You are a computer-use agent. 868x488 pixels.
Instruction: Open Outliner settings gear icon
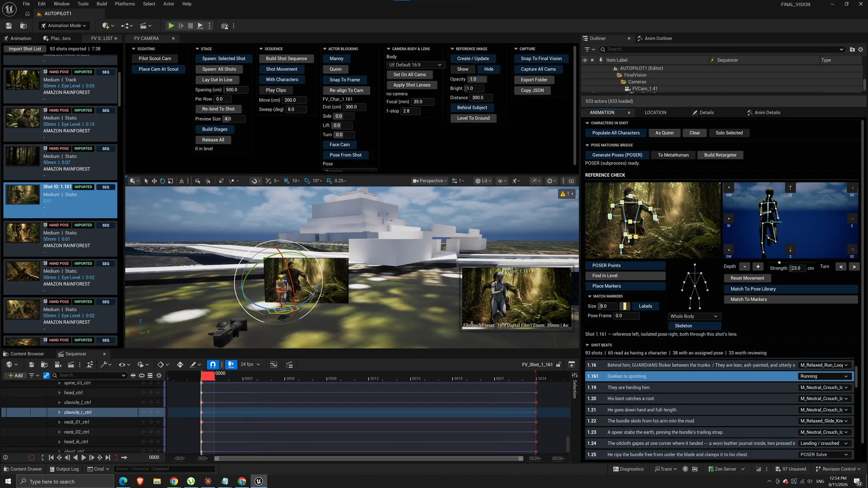861,49
